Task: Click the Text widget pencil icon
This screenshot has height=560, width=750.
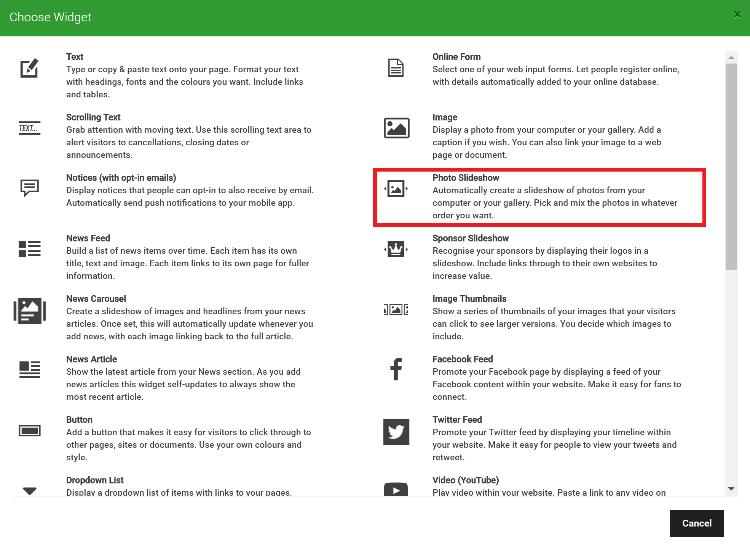Action: [29, 68]
